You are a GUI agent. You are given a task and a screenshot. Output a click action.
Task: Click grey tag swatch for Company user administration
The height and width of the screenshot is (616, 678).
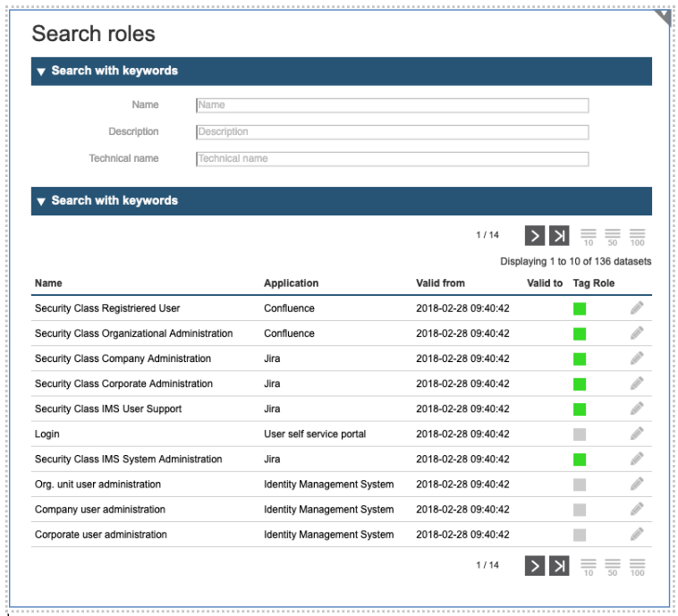580,510
